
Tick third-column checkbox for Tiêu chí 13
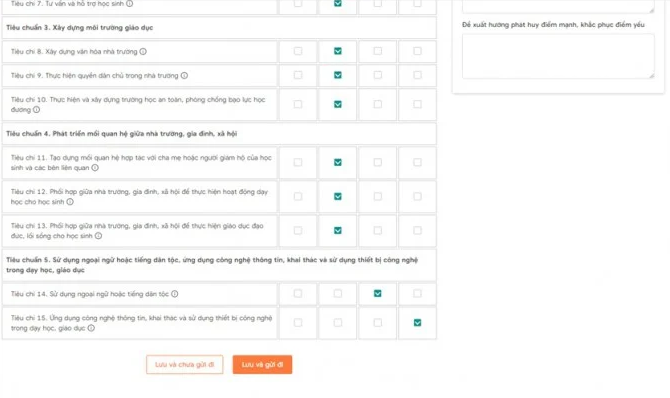click(378, 230)
